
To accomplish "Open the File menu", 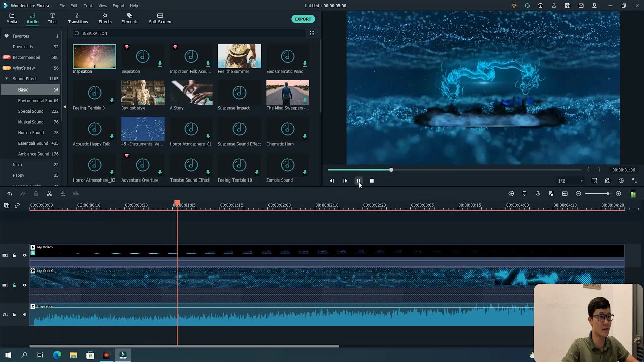I will 62,6.
